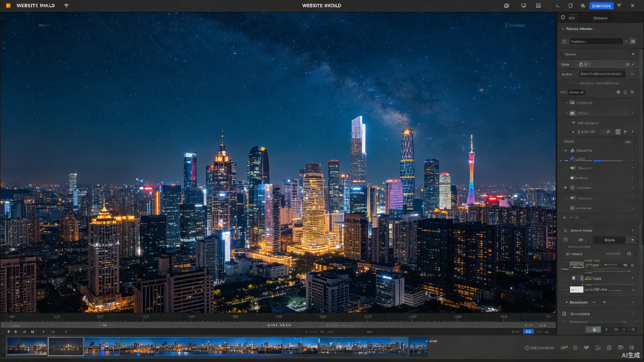Click the plus icon to add a section

[x=633, y=54]
